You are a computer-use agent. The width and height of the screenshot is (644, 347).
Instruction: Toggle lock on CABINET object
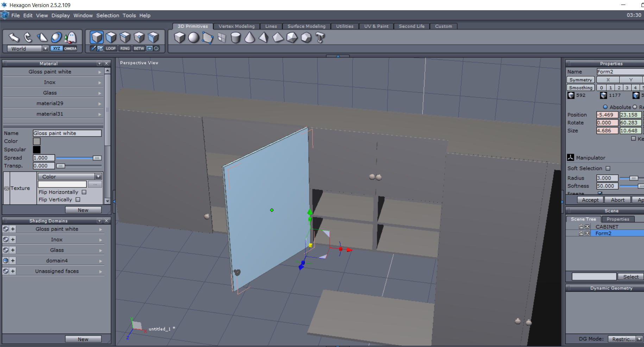click(581, 227)
